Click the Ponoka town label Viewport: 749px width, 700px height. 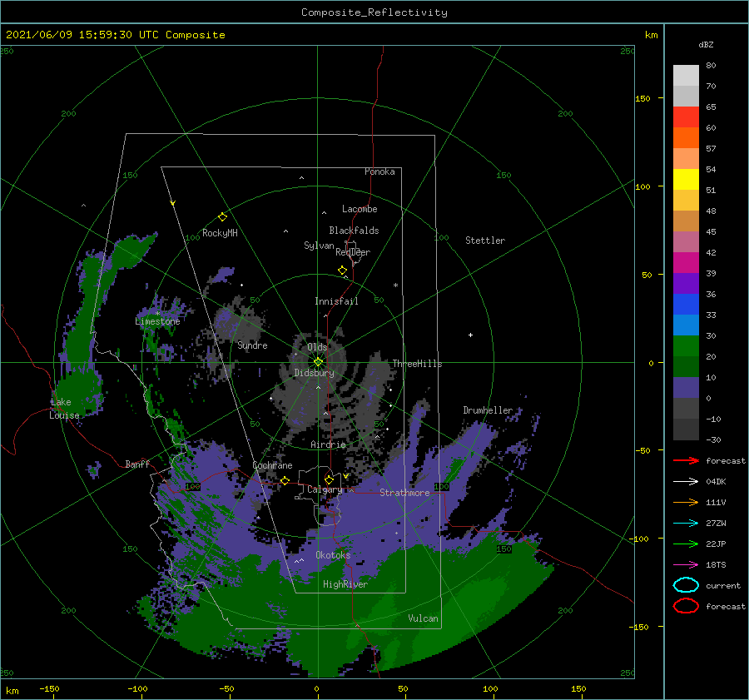(379, 171)
